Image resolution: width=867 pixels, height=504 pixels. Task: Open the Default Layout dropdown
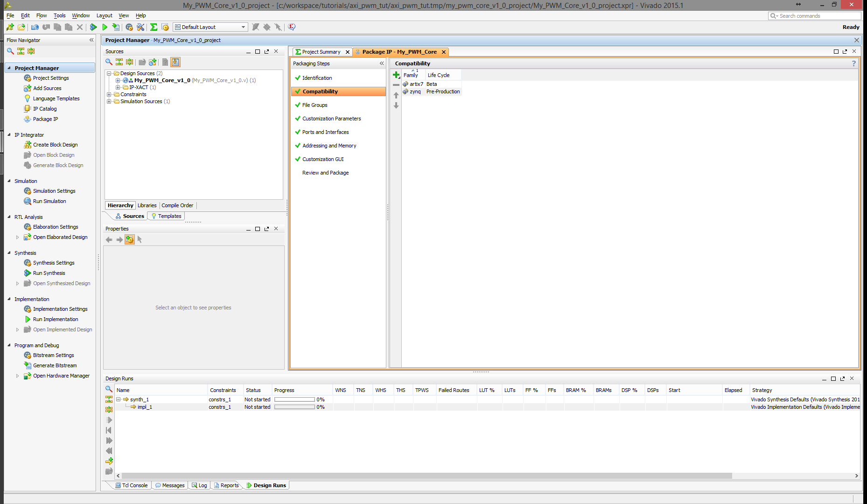click(210, 27)
